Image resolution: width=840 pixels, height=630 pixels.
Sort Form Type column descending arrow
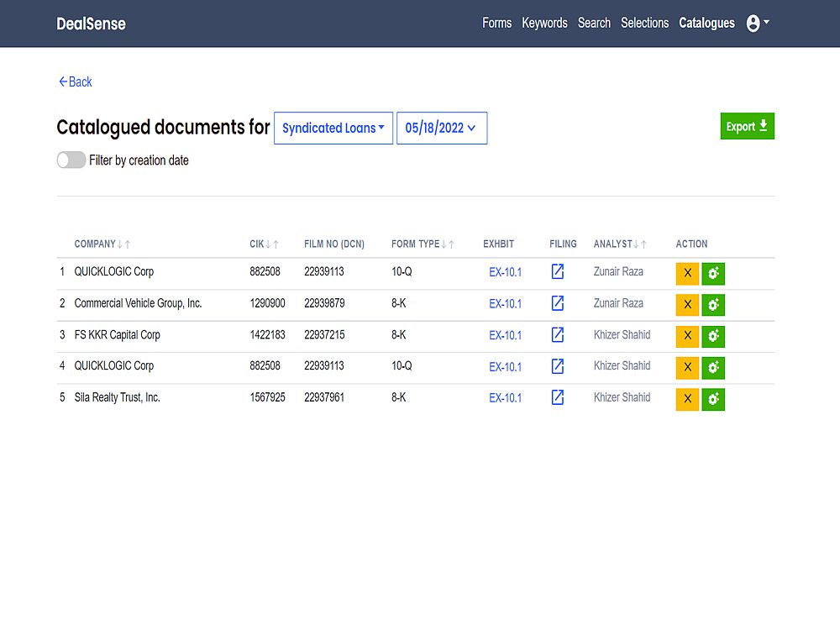tap(444, 244)
